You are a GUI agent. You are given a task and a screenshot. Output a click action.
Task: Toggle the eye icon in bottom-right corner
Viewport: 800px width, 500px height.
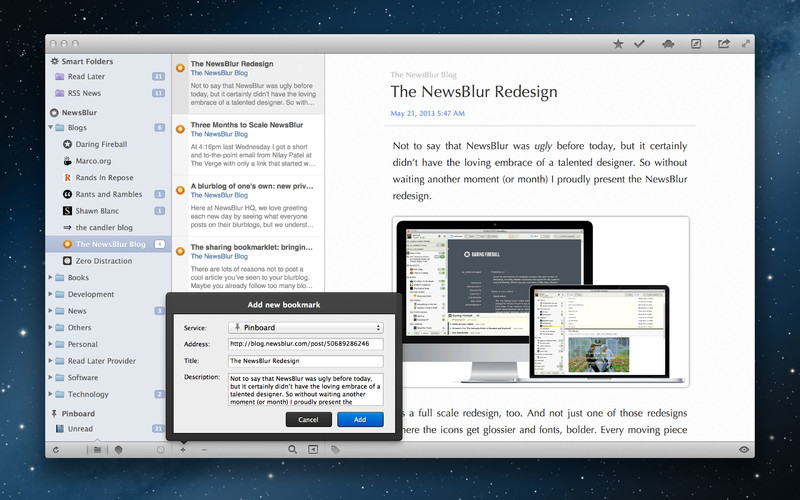743,450
